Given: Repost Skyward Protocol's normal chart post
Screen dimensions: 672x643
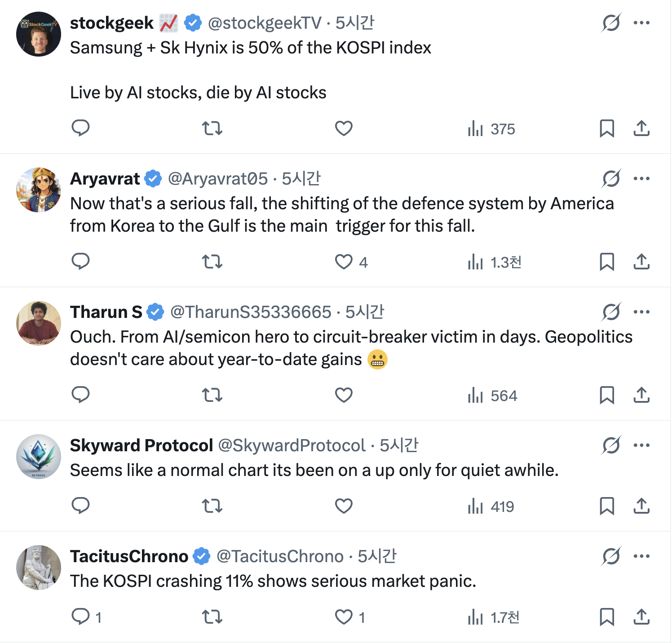Looking at the screenshot, I should tap(212, 506).
